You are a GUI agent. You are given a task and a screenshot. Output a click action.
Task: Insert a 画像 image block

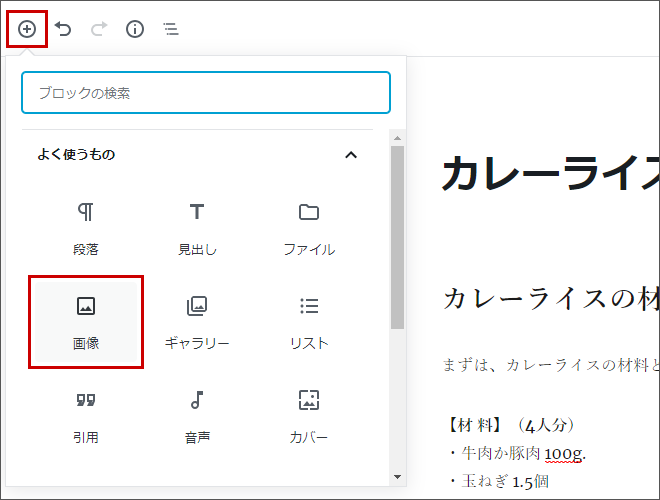point(86,322)
